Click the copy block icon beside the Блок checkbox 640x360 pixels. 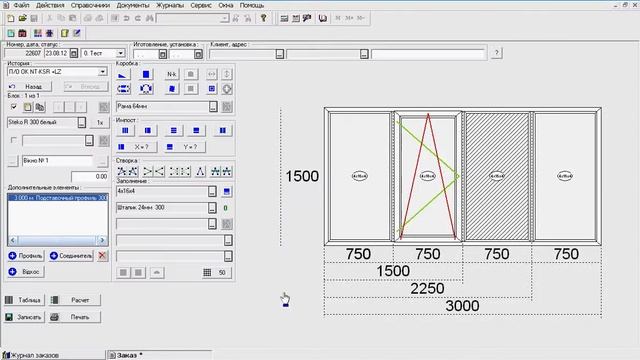(40, 107)
